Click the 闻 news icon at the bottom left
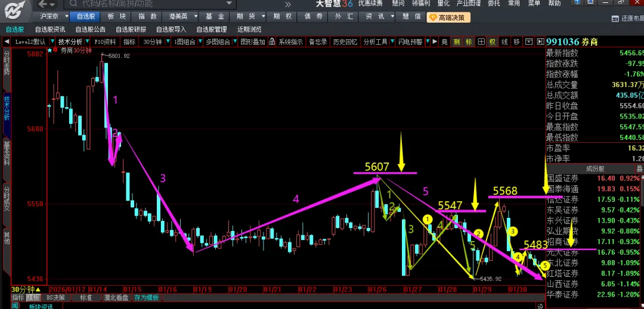Viewport: 644px width, 309px height. point(15,305)
